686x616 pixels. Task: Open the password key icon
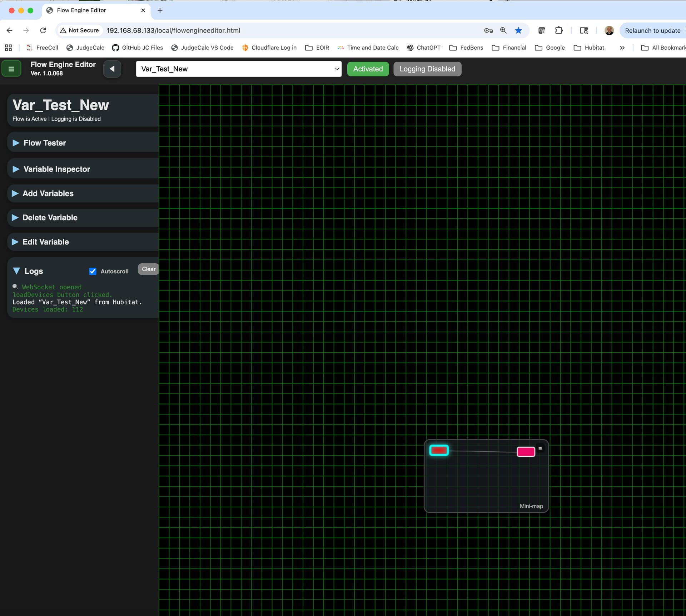point(488,30)
